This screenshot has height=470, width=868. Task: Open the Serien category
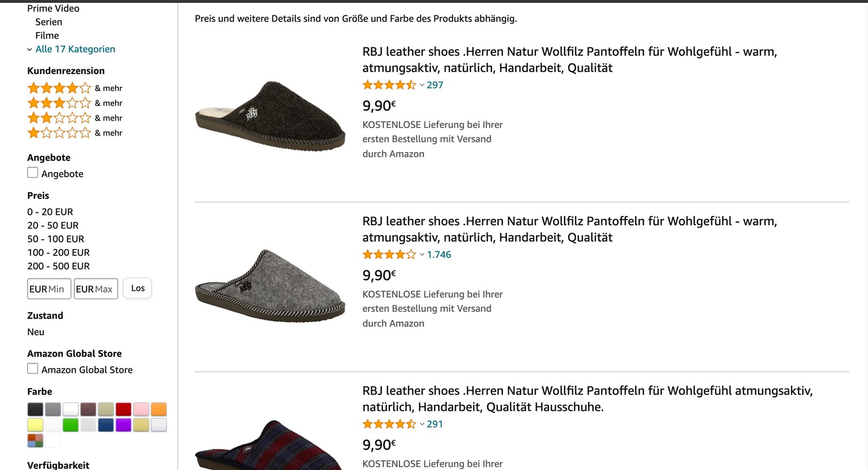(x=49, y=22)
